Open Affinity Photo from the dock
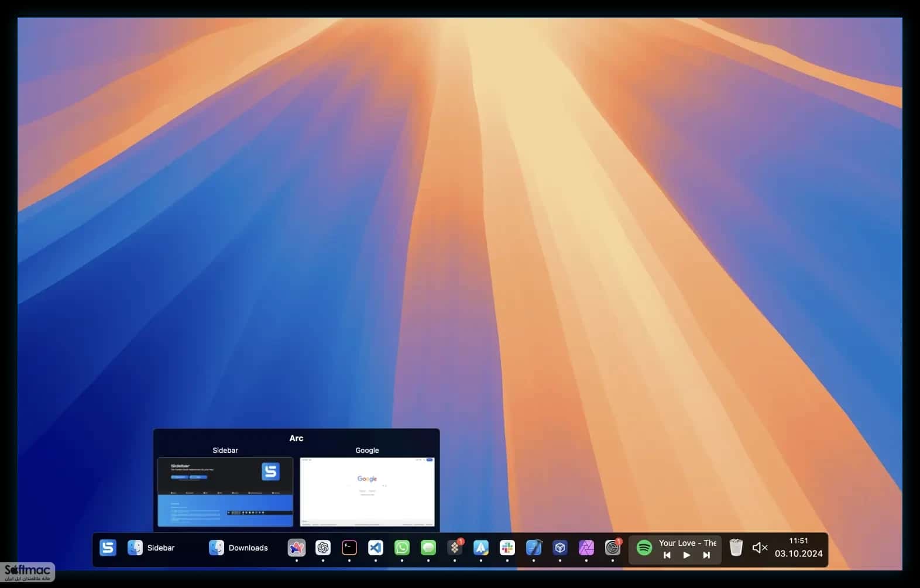Screen dimensions: 920x588 (x=586, y=548)
